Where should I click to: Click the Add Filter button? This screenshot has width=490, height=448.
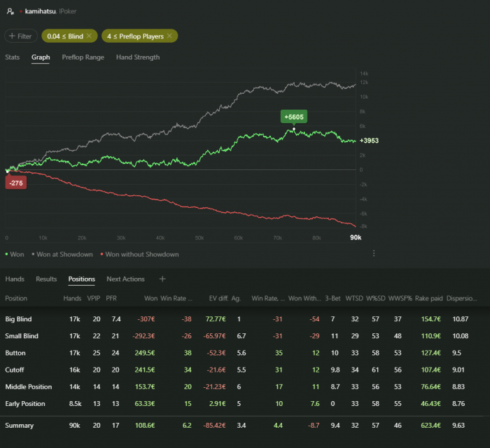coord(21,36)
